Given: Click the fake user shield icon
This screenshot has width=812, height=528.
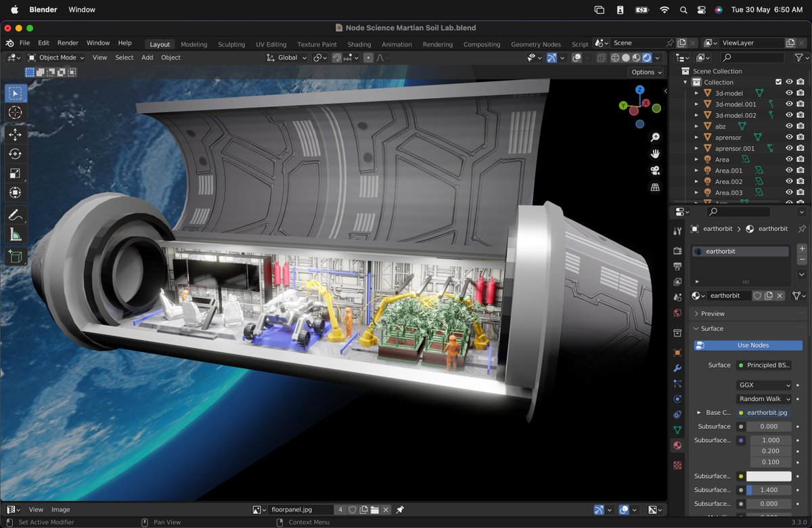Looking at the screenshot, I should click(757, 296).
